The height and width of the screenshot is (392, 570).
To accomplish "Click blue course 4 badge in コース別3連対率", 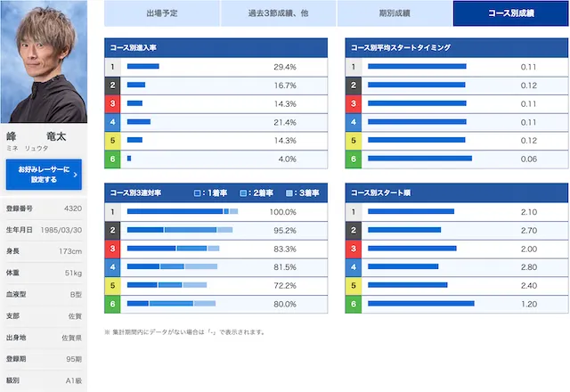I will pyautogui.click(x=112, y=267).
